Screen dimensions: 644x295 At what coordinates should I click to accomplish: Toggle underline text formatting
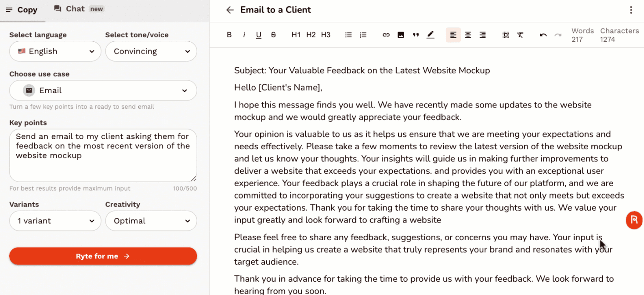259,35
